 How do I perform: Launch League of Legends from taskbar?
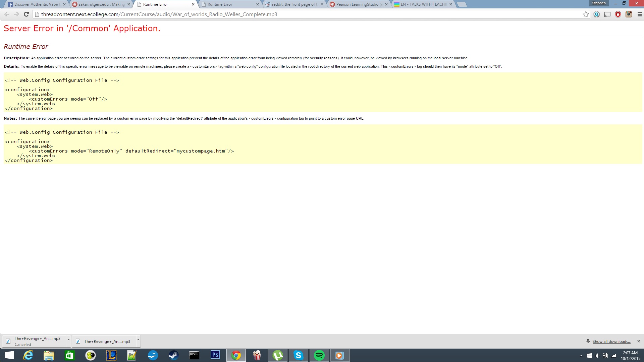pos(111,355)
